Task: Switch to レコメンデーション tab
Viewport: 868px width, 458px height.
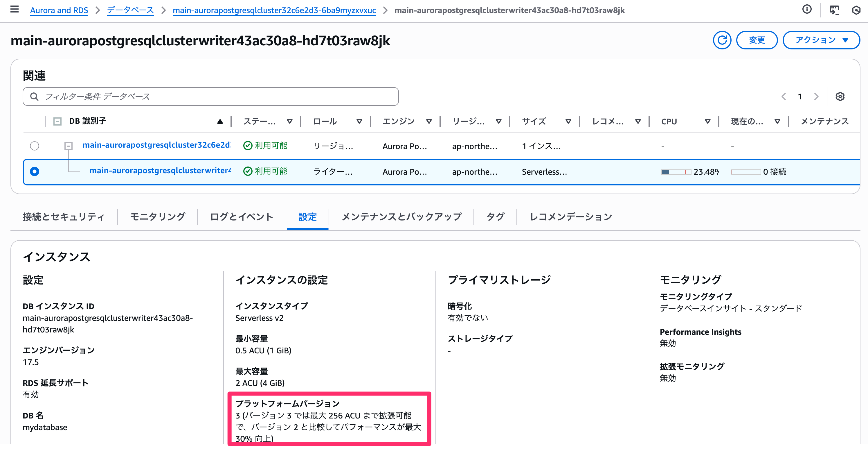Action: point(571,217)
